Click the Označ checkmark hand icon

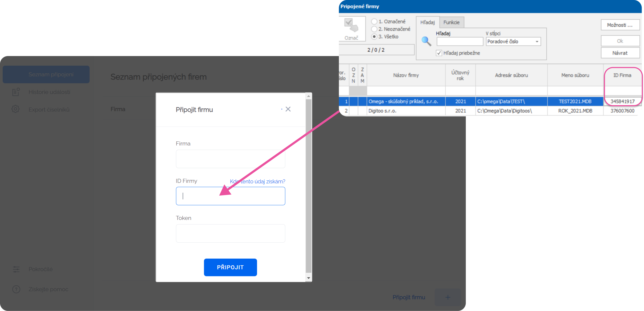351,25
